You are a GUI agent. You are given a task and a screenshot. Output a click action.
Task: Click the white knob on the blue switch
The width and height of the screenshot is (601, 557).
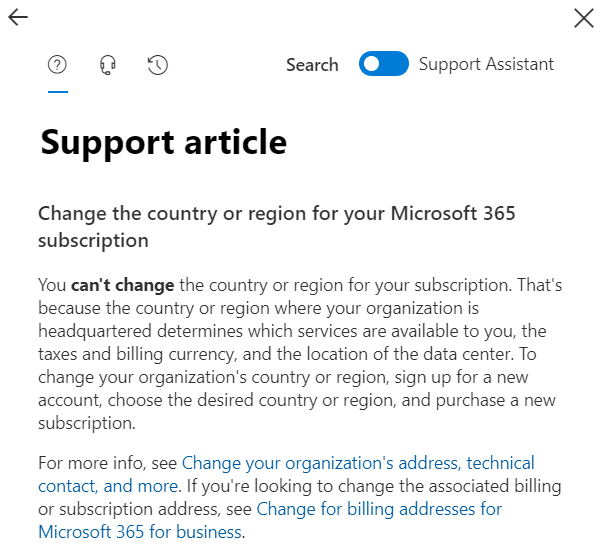[x=371, y=64]
